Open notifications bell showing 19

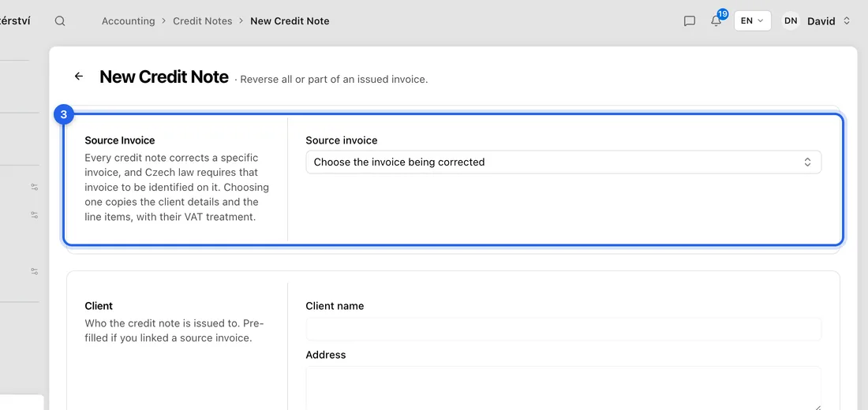[716, 20]
